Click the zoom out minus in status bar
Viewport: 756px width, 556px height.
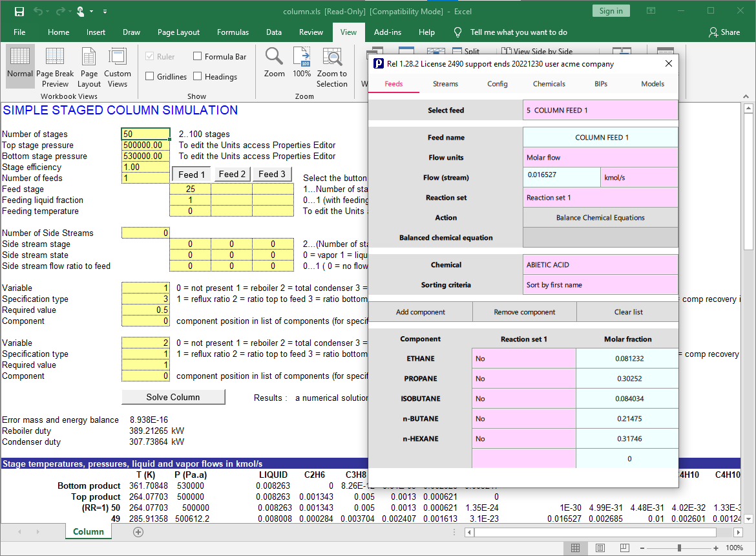pos(642,548)
